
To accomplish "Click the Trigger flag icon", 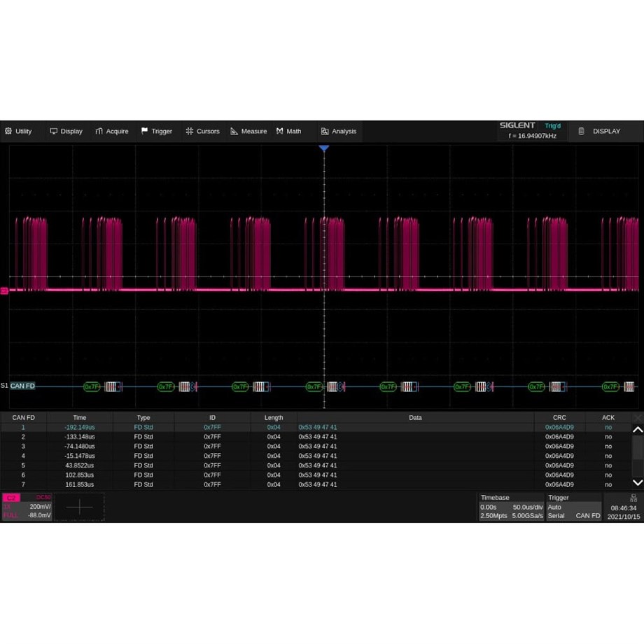I will [144, 131].
